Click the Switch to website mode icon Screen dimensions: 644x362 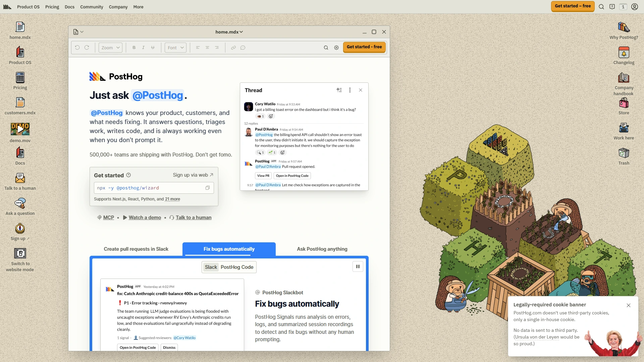pos(20,253)
